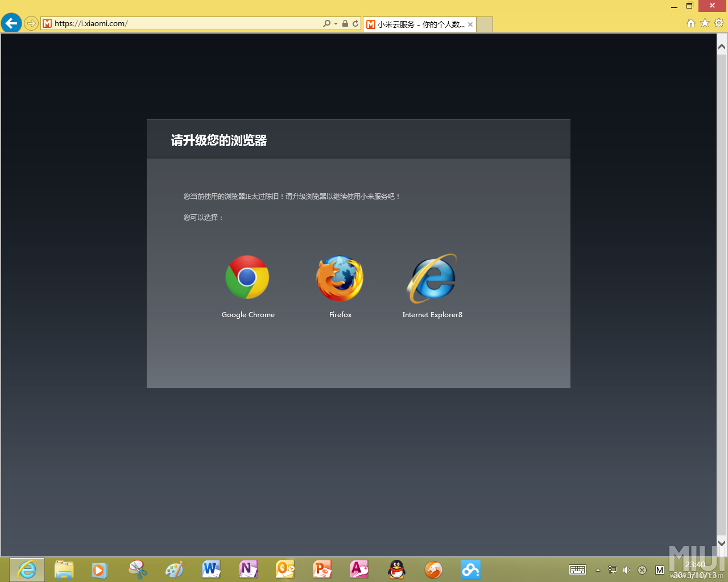Click the circled X tray icon
Image resolution: width=728 pixels, height=582 pixels.
click(642, 570)
